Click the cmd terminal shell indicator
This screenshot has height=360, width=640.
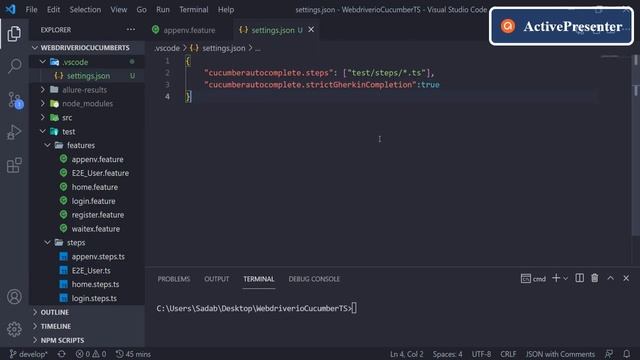coord(533,279)
